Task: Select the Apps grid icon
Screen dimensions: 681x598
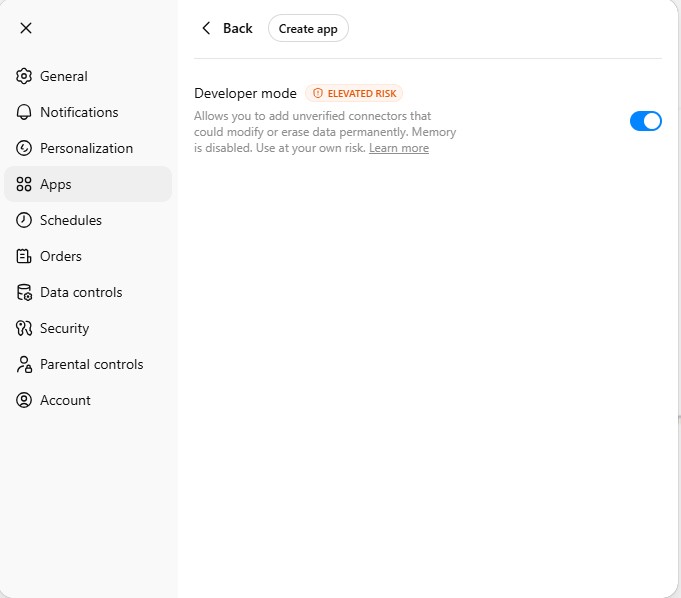Action: 24,184
